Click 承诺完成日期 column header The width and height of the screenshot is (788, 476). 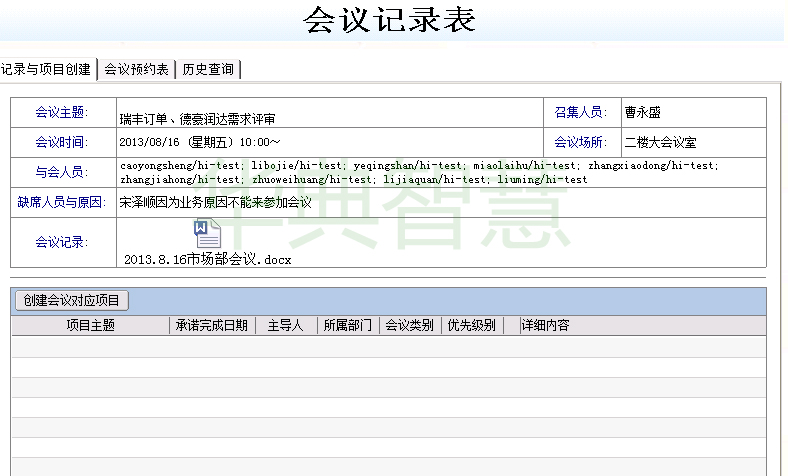click(x=212, y=326)
